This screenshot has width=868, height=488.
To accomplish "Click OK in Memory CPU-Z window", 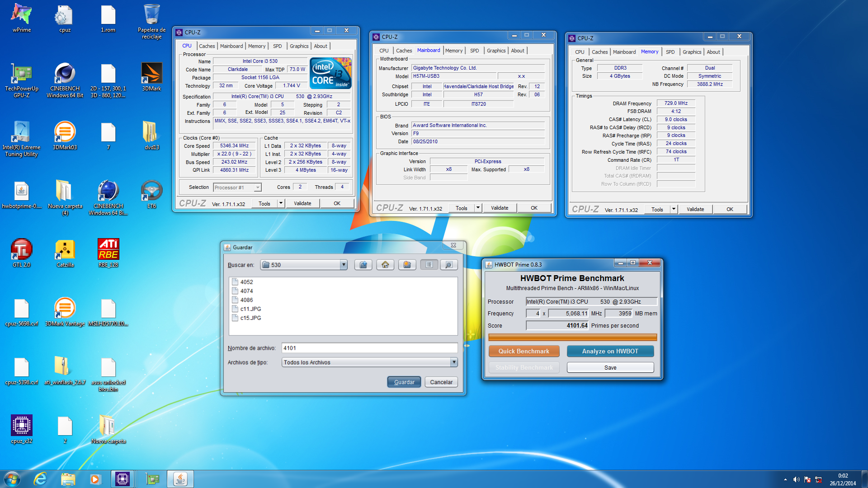I will 730,209.
